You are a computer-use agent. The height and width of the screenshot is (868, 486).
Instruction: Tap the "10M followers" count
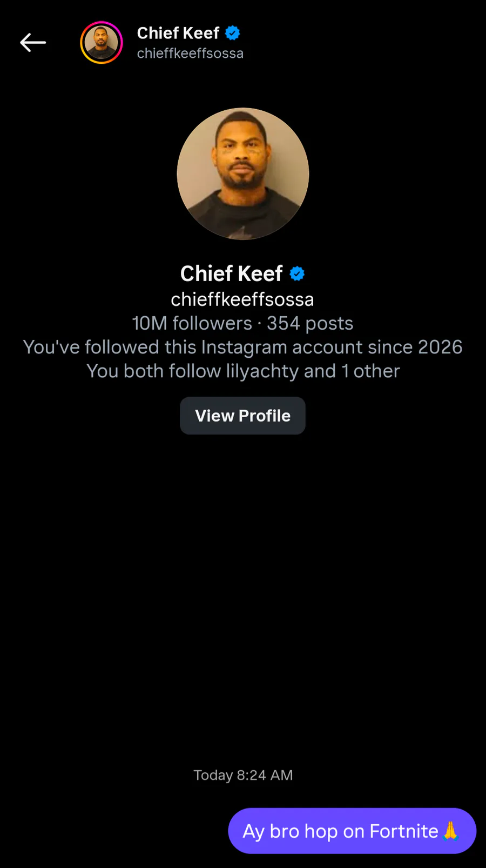[192, 323]
